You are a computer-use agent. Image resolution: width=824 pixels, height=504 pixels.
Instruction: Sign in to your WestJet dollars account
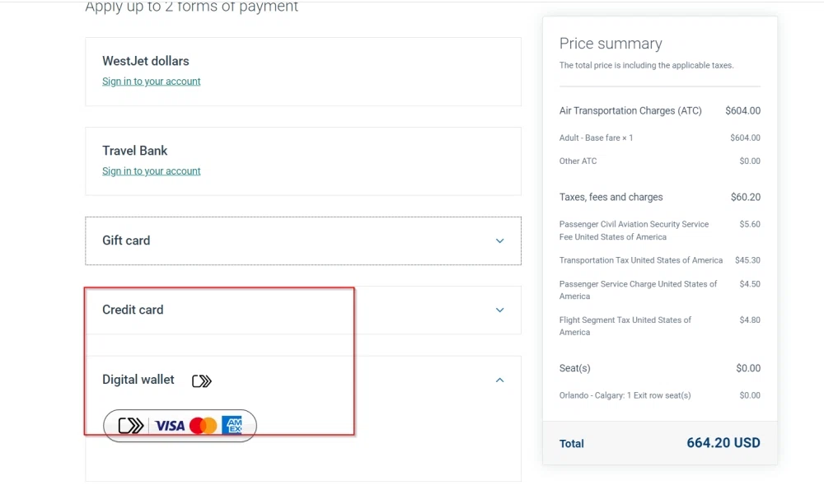151,81
